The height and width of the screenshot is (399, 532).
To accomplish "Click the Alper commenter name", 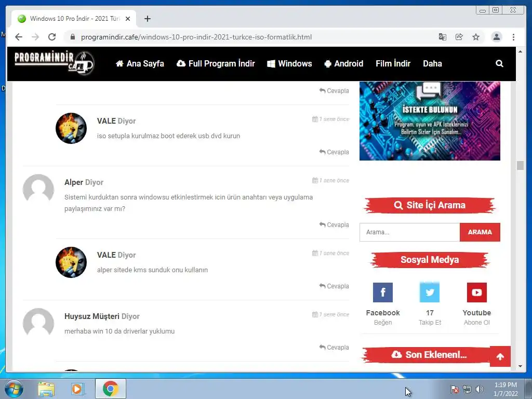I will click(x=74, y=182).
